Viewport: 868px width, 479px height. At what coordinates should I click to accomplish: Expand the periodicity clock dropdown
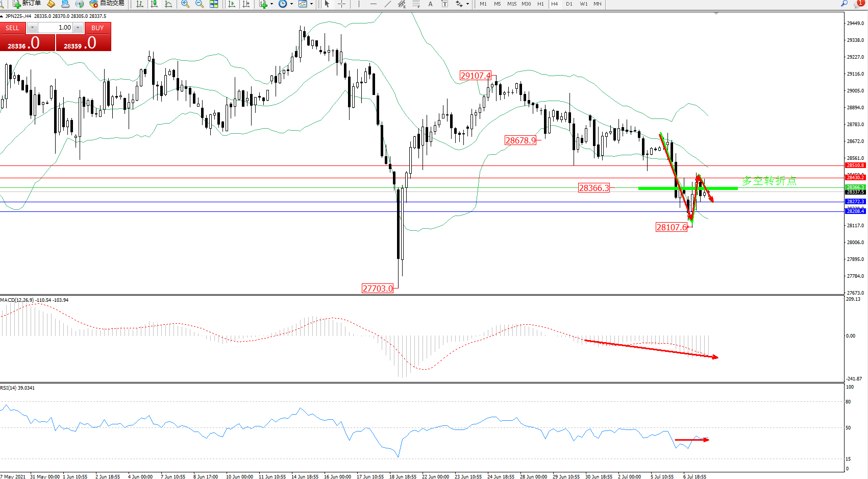pyautogui.click(x=291, y=4)
